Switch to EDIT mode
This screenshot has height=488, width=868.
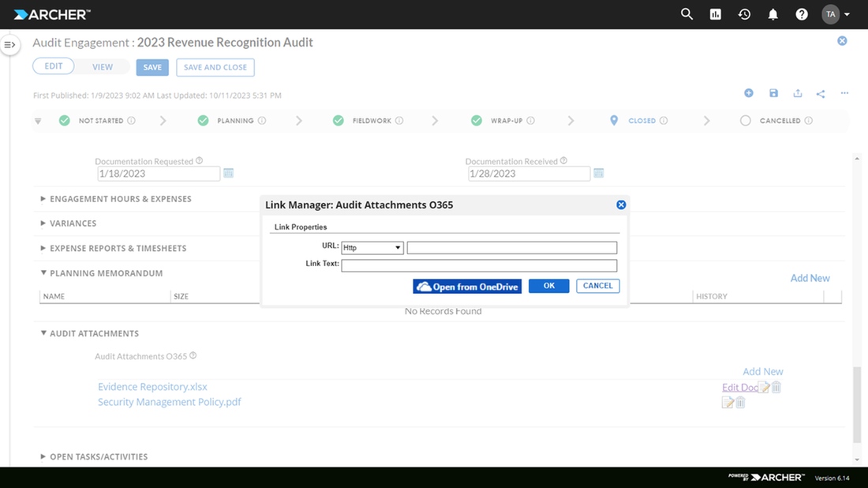(53, 66)
